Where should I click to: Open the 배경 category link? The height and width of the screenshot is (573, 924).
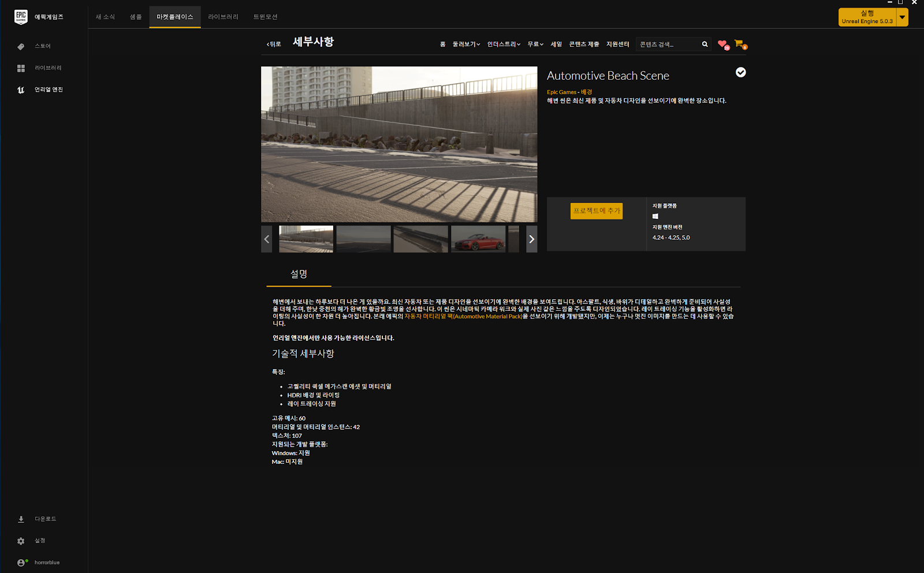[586, 92]
